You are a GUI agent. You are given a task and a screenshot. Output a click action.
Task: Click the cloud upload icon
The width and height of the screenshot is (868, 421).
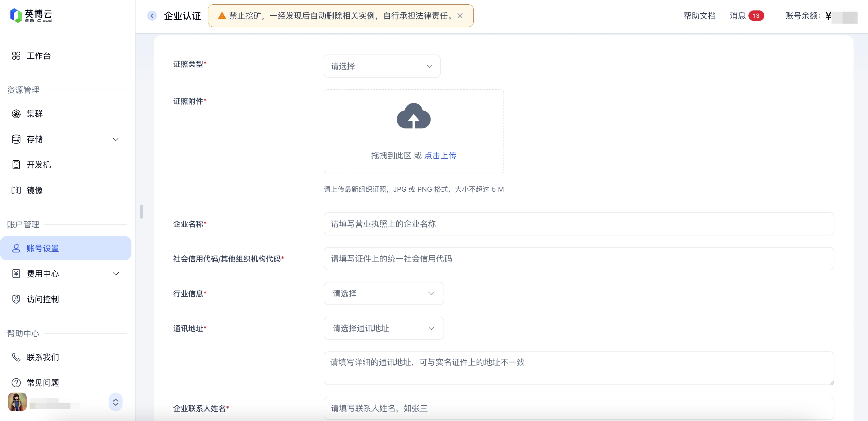[413, 116]
